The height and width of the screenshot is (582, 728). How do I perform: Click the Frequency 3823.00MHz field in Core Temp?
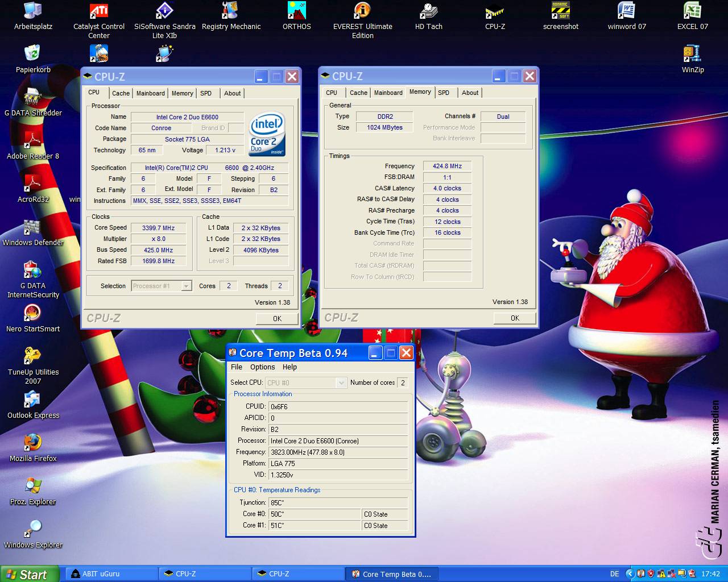(338, 452)
